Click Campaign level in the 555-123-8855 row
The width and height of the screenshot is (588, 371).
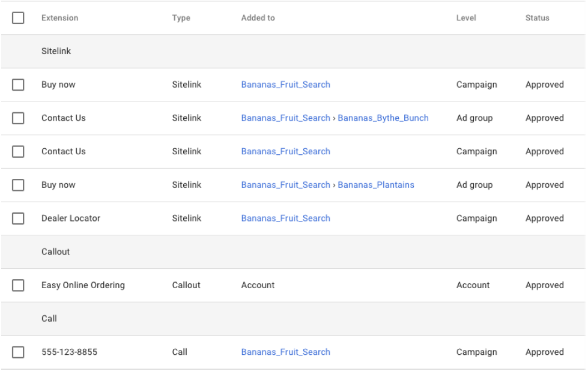[x=477, y=352]
